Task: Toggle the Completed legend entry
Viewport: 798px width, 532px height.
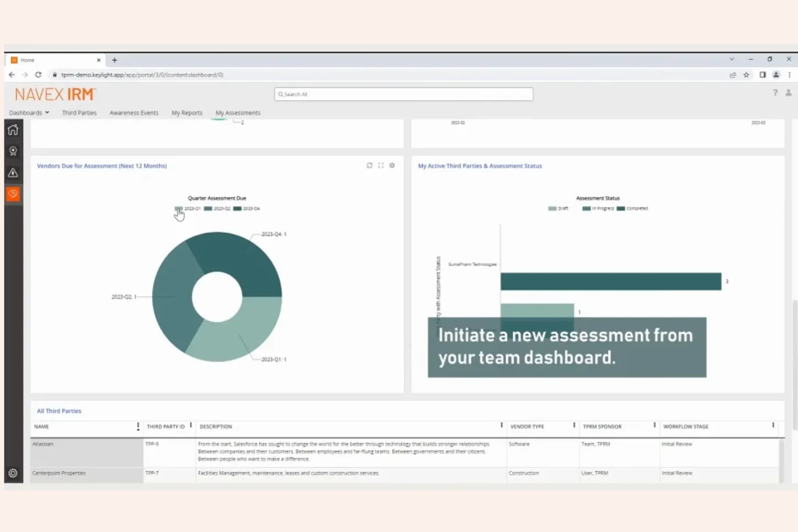Action: (632, 209)
